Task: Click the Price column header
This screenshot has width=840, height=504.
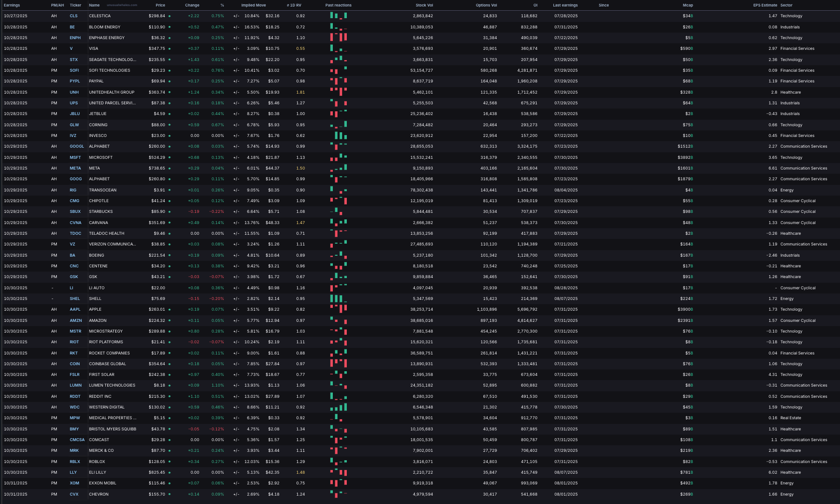Action: click(x=160, y=5)
